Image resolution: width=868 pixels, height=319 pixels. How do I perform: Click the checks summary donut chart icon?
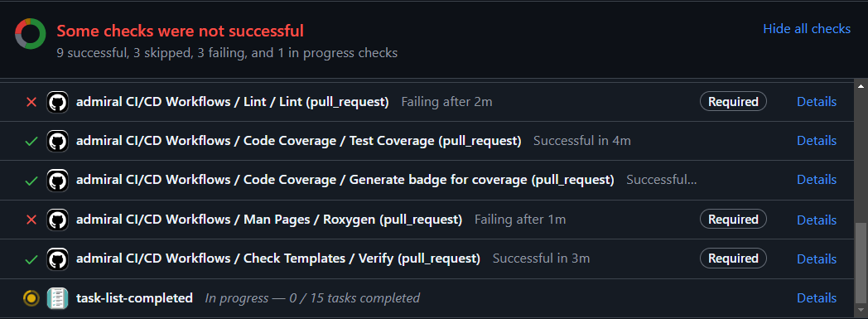[x=30, y=34]
